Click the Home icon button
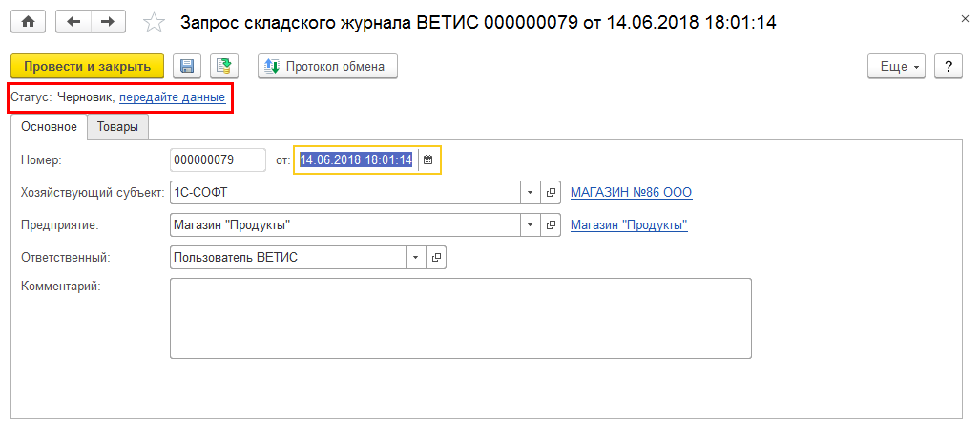 tap(27, 22)
